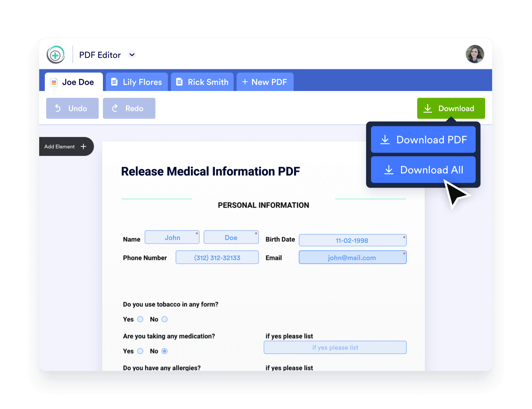Click the user profile avatar

(x=475, y=54)
